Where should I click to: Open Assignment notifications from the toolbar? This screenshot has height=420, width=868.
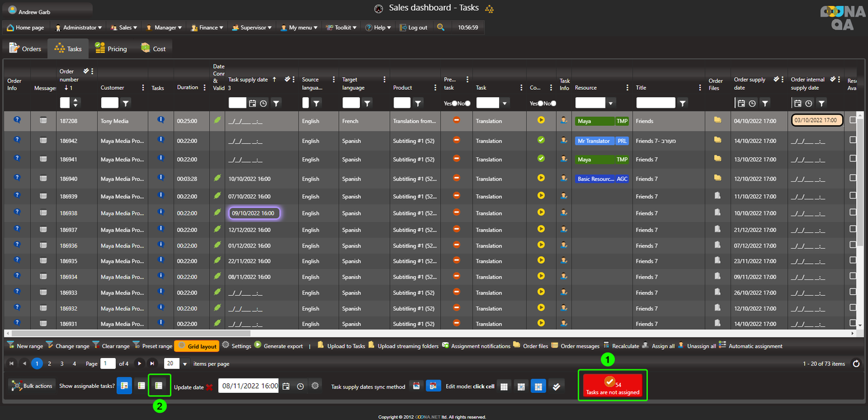(445, 346)
